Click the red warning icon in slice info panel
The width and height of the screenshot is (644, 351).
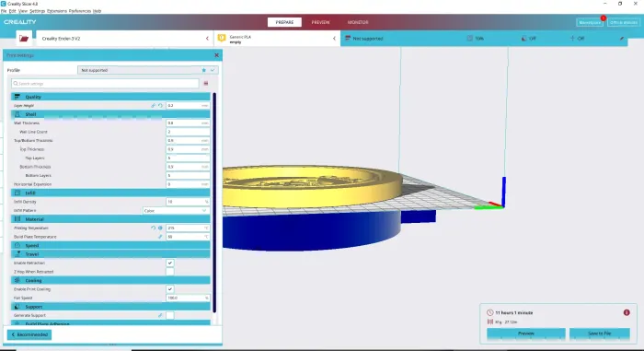tap(627, 312)
